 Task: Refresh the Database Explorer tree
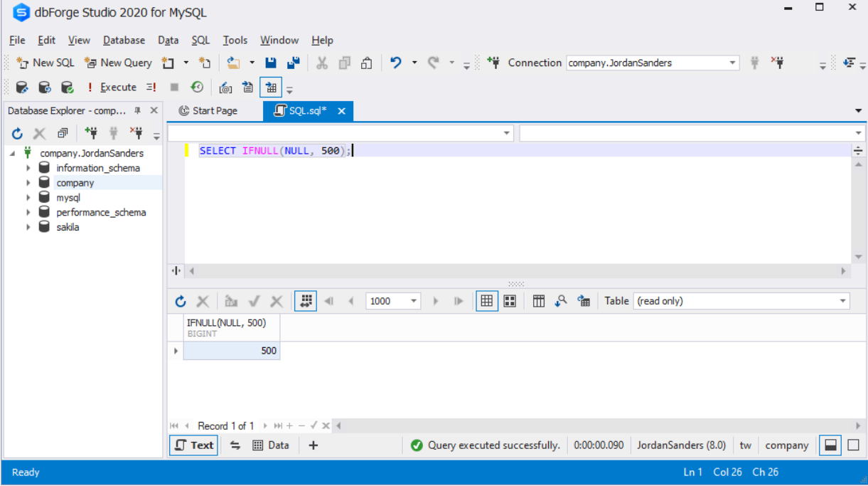point(18,133)
